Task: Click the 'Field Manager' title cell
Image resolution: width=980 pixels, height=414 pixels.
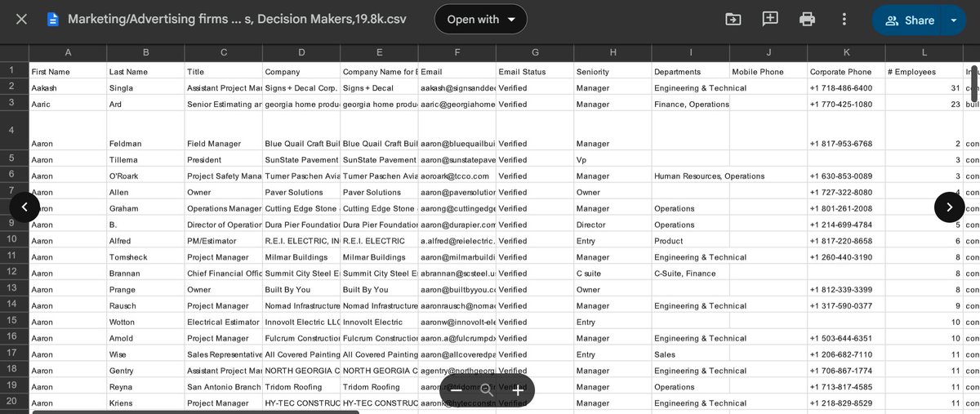Action: [x=223, y=131]
